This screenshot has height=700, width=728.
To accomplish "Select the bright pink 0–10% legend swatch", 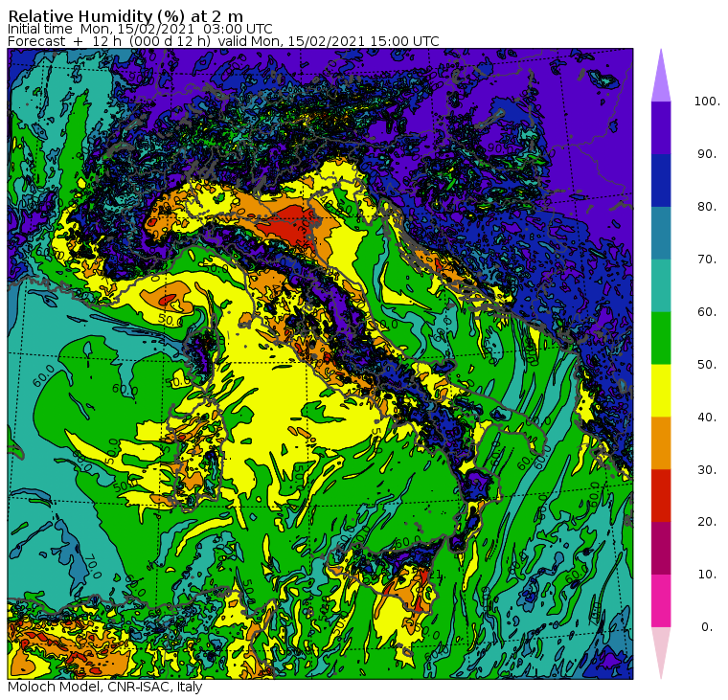I will click(661, 600).
